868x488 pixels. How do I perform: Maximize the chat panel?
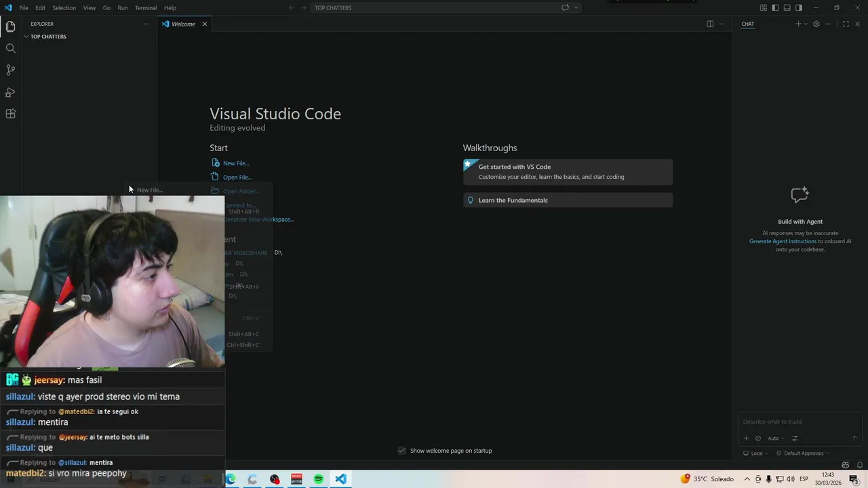click(x=846, y=24)
